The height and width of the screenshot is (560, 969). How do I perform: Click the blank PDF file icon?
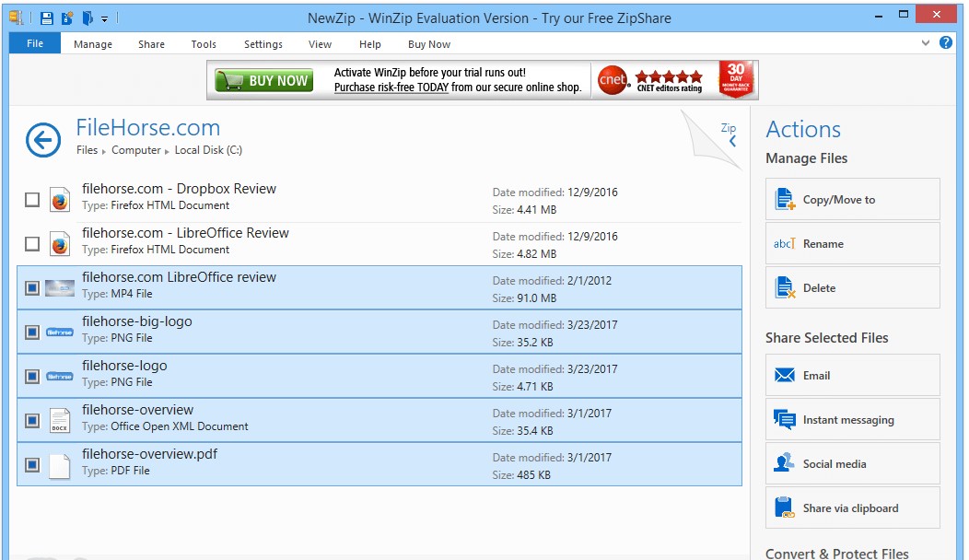coord(60,465)
